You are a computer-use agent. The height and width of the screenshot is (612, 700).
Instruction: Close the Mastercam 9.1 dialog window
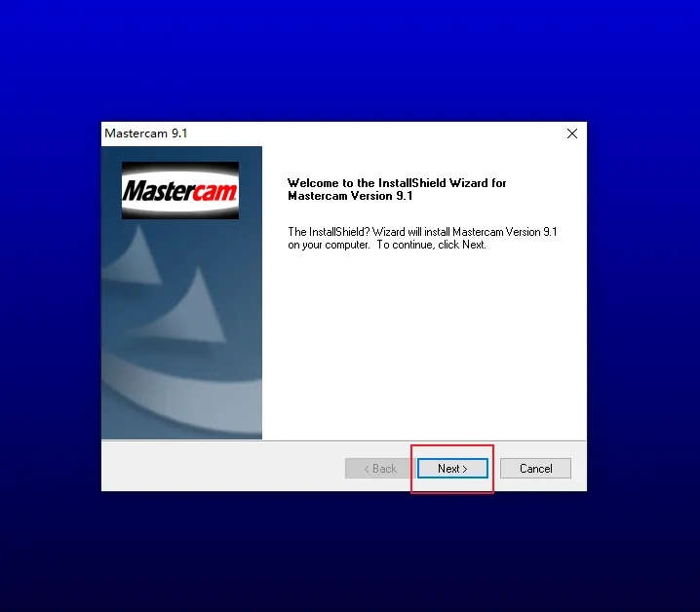tap(572, 134)
